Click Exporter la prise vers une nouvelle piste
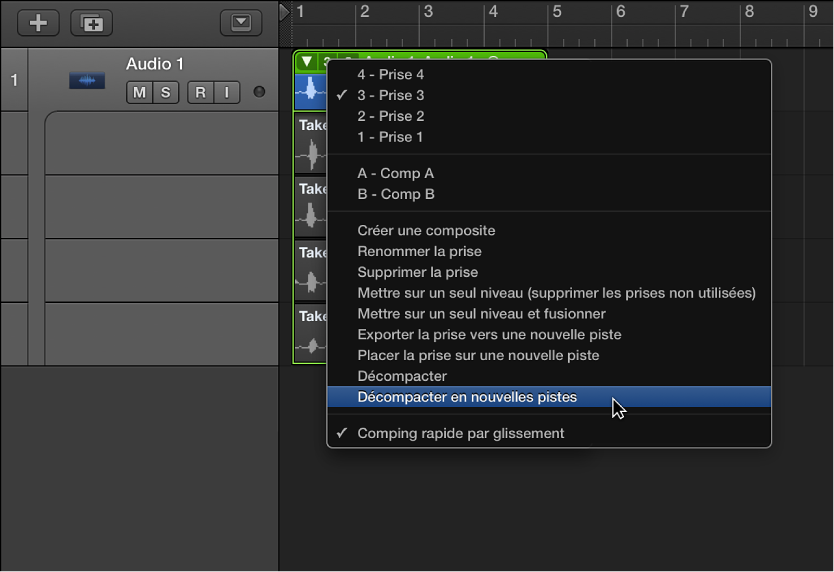This screenshot has width=834, height=572. [x=489, y=334]
